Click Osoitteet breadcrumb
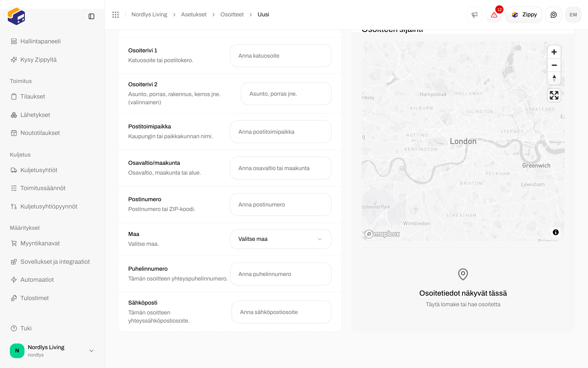 (x=232, y=15)
